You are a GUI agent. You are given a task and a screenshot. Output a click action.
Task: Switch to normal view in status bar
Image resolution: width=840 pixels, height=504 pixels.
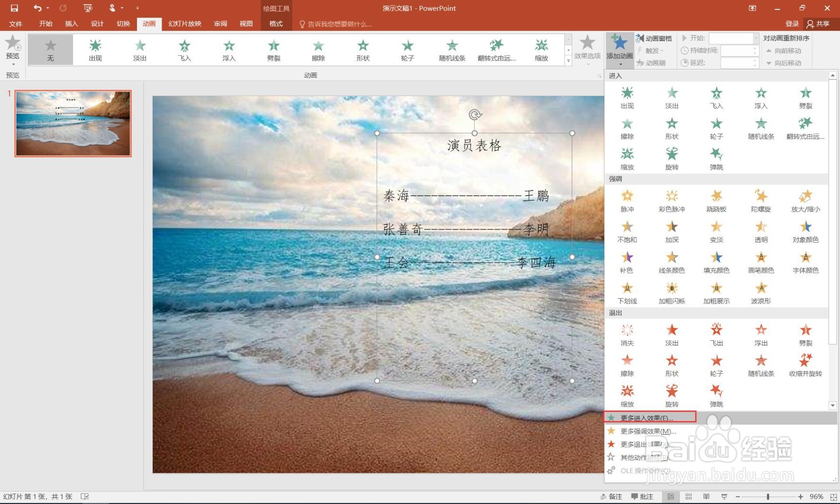coord(670,497)
